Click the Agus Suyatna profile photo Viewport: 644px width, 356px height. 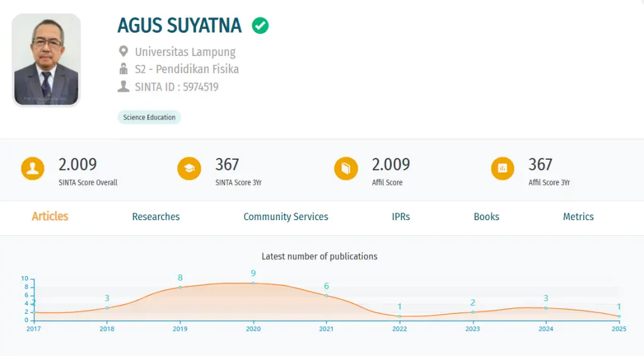click(x=47, y=60)
